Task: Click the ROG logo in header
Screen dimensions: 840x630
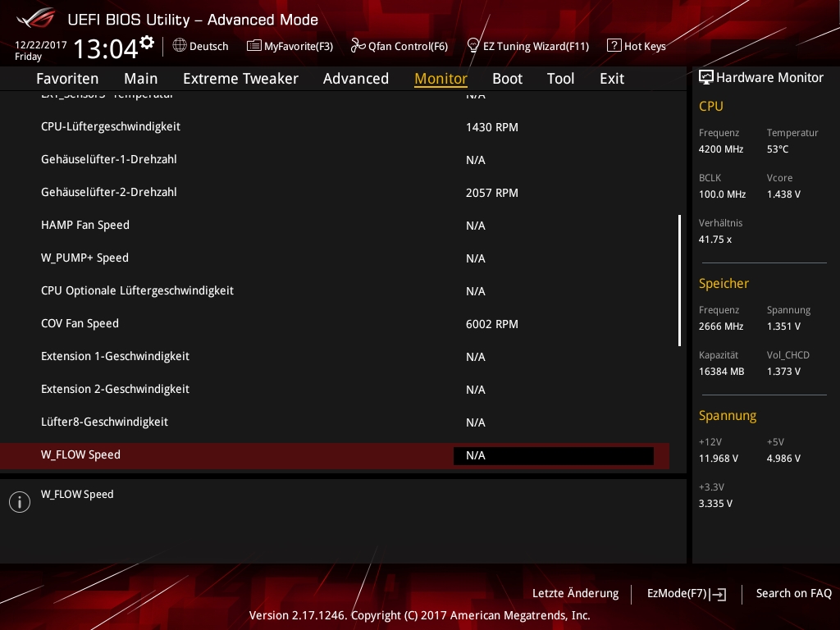Action: [35, 19]
